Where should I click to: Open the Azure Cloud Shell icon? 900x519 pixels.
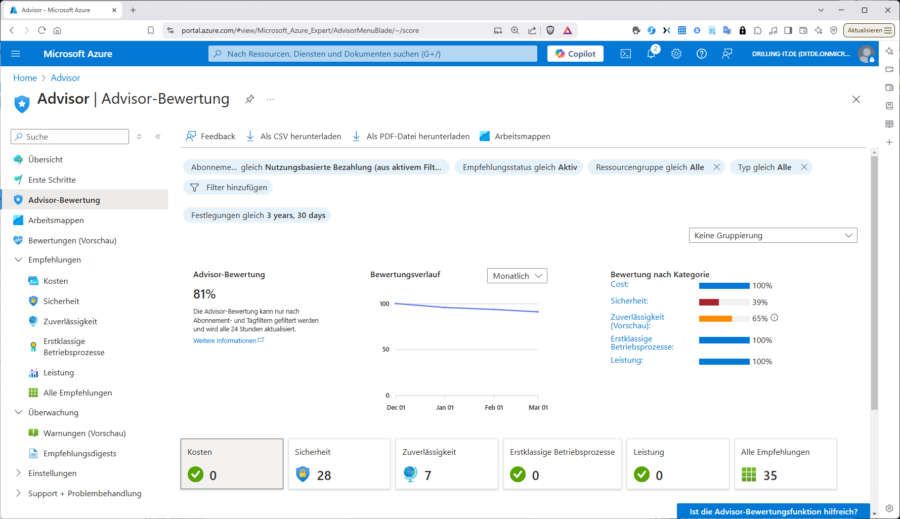[626, 54]
